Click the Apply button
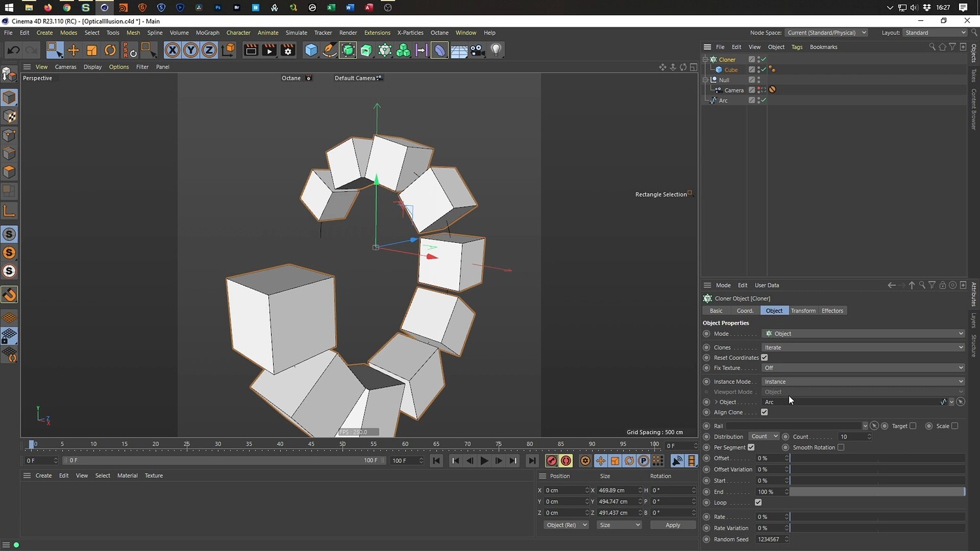Screen dimensions: 980x551 coord(672,525)
